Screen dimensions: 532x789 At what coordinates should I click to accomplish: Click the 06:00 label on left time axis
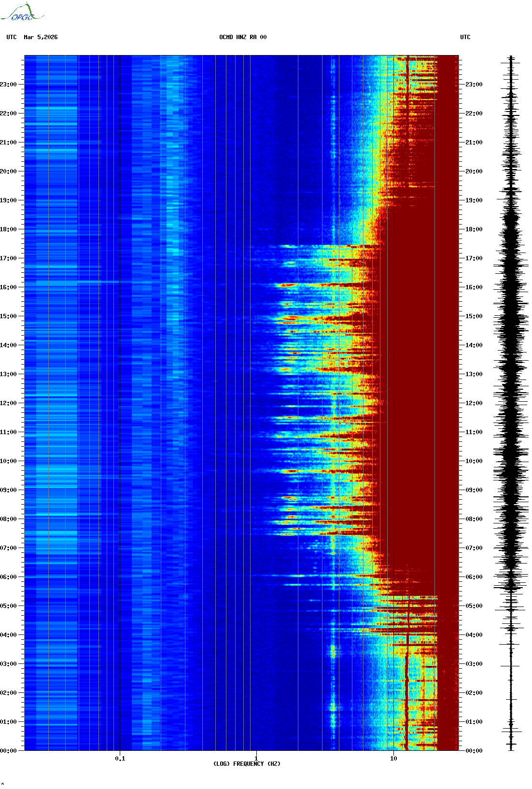8,577
